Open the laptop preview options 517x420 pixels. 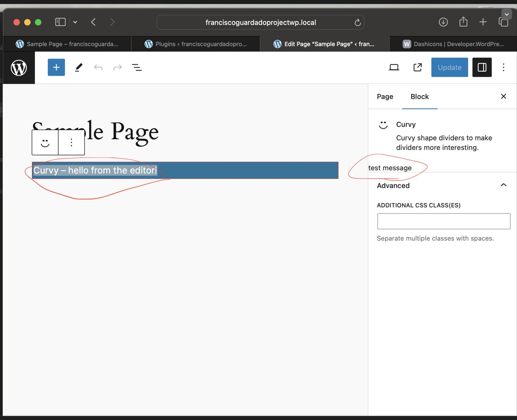[x=394, y=67]
